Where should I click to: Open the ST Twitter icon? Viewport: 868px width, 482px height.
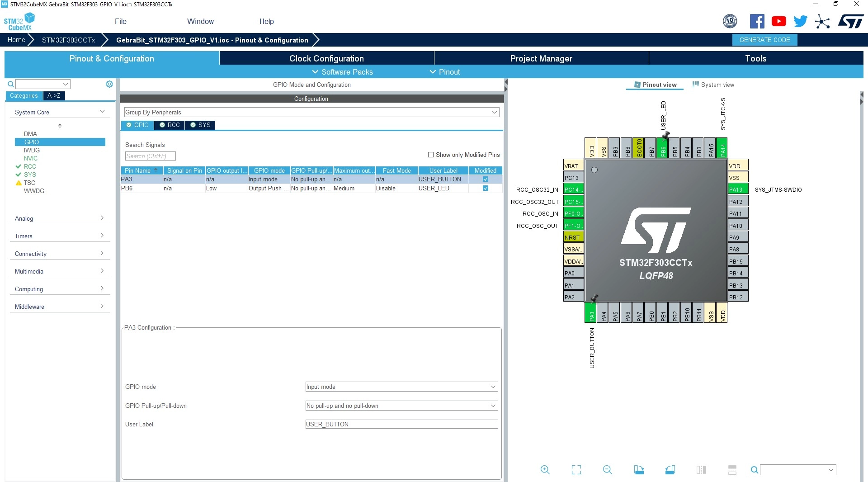(x=801, y=21)
